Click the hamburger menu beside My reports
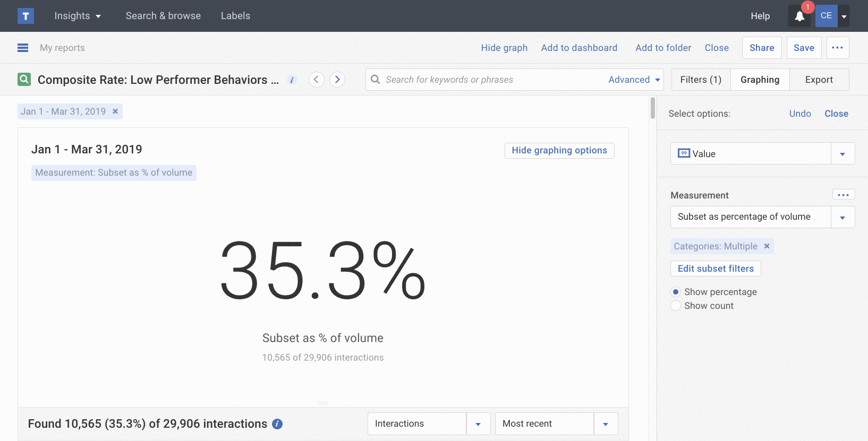 pyautogui.click(x=23, y=48)
